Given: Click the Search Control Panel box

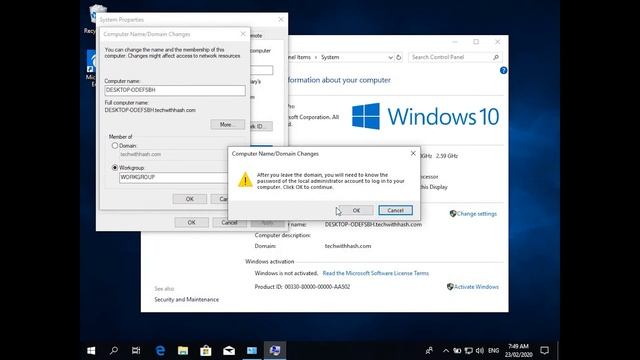Looking at the screenshot, I should tap(455, 57).
